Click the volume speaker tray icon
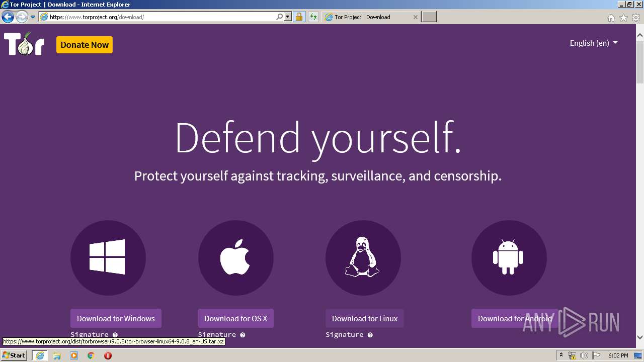The width and height of the screenshot is (644, 362). [584, 355]
